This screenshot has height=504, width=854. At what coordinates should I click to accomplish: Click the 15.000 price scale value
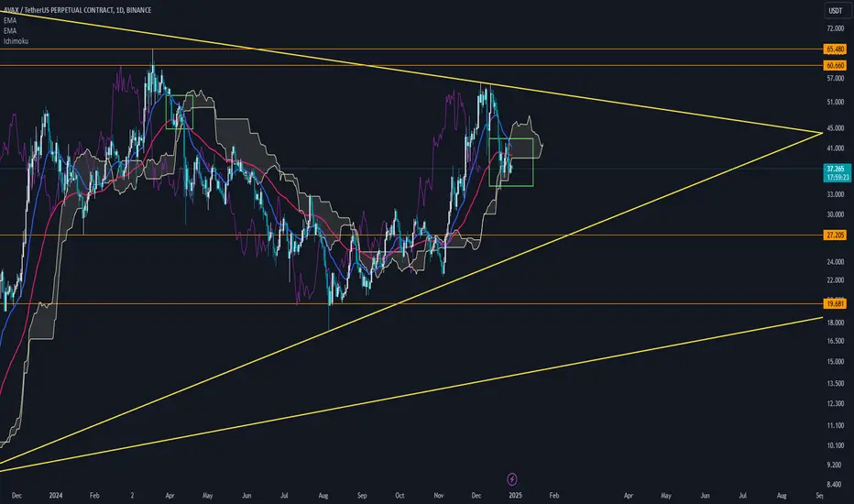[x=835, y=362]
